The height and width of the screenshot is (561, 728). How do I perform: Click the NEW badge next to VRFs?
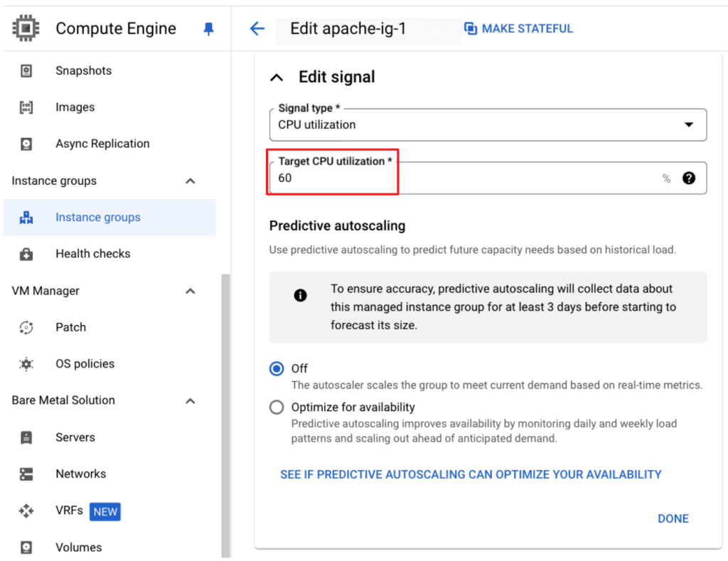click(105, 512)
